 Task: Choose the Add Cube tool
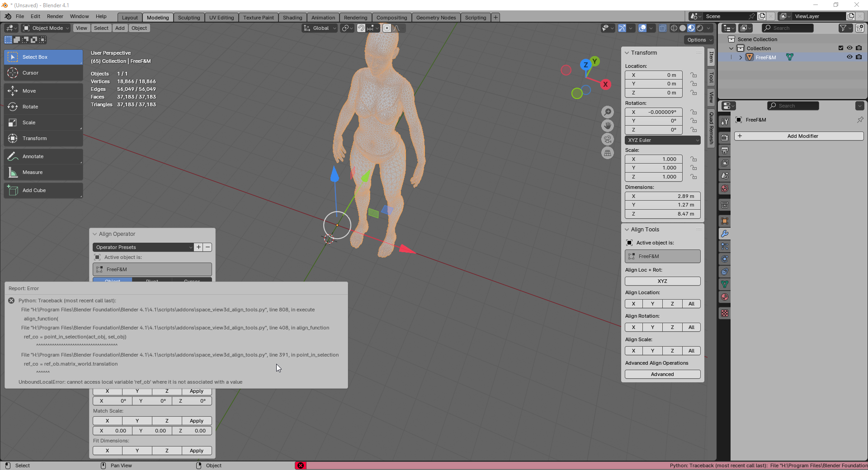(x=43, y=190)
